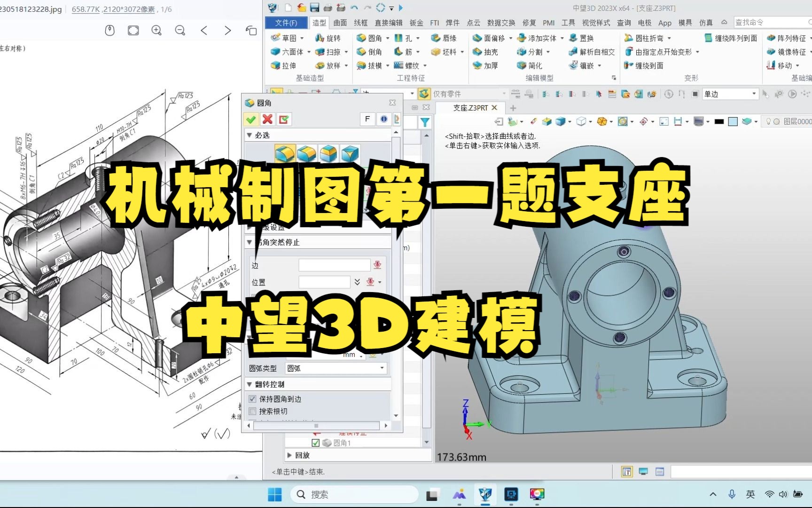Select the 六面体 block tool
Viewport: 812px width, 508px height.
point(287,52)
